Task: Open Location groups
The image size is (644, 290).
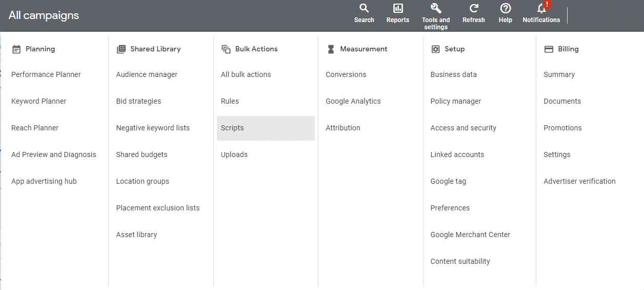Action: [143, 181]
